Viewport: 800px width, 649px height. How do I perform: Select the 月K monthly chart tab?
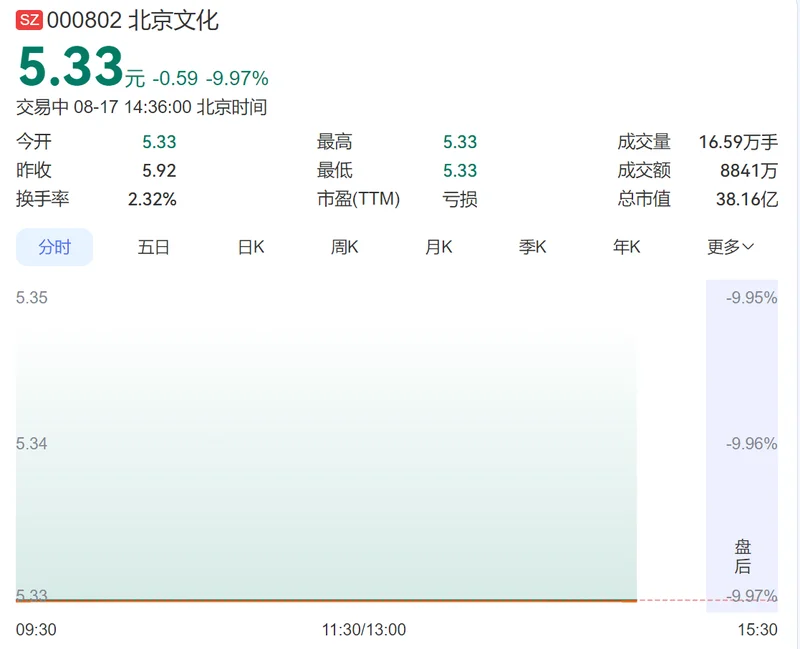(439, 247)
